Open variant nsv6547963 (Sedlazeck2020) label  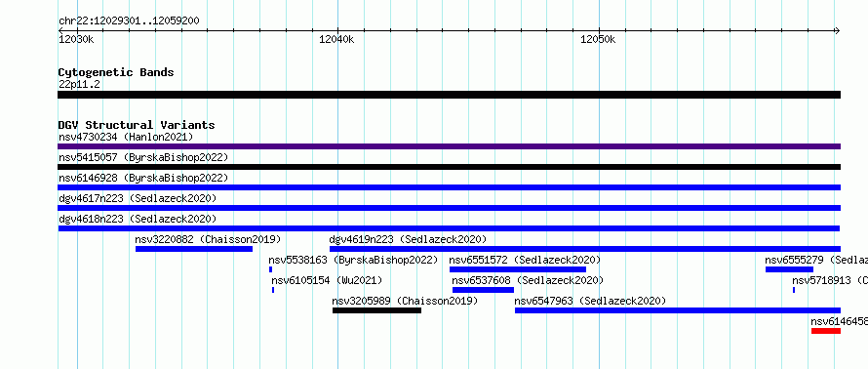590,301
